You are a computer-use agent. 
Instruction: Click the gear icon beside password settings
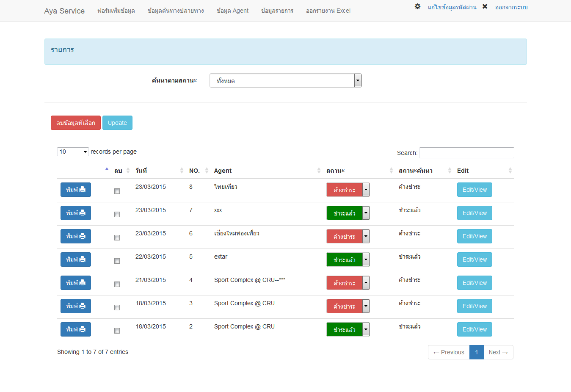point(417,7)
